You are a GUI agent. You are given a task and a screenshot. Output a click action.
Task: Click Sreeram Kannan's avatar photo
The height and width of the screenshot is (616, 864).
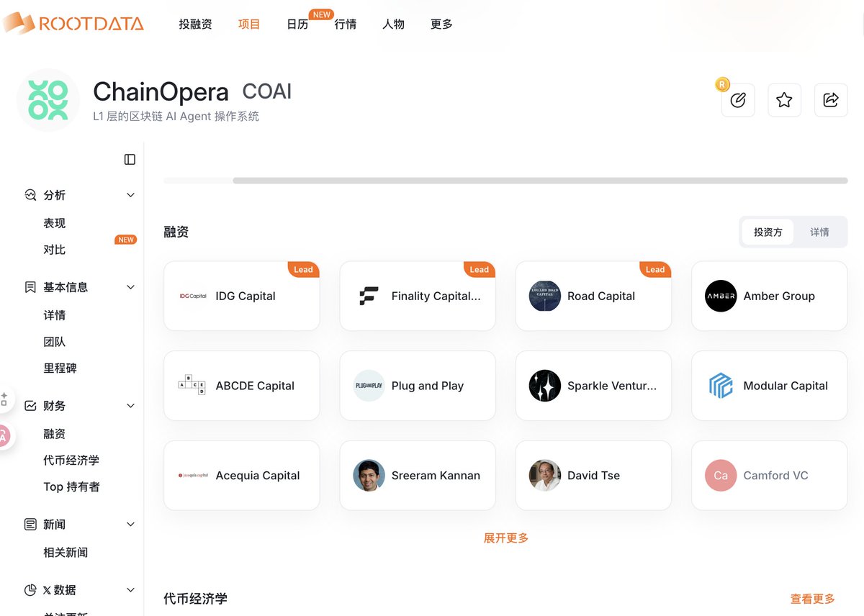point(369,476)
